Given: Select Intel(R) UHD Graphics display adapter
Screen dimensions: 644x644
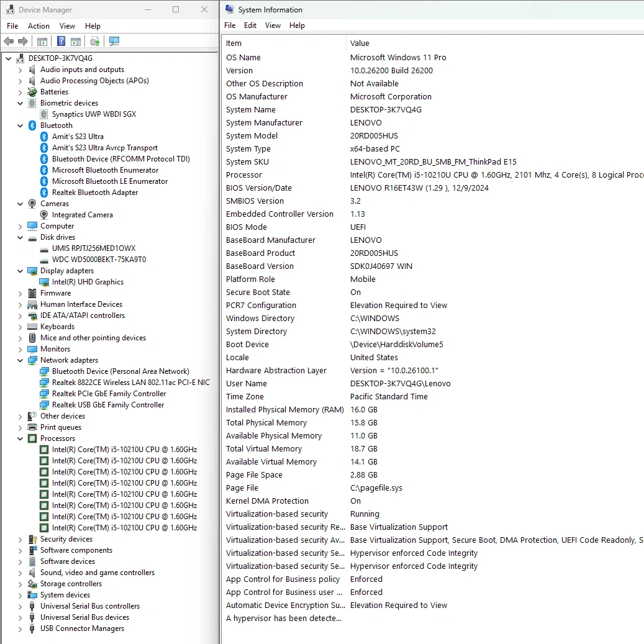Looking at the screenshot, I should click(x=88, y=282).
